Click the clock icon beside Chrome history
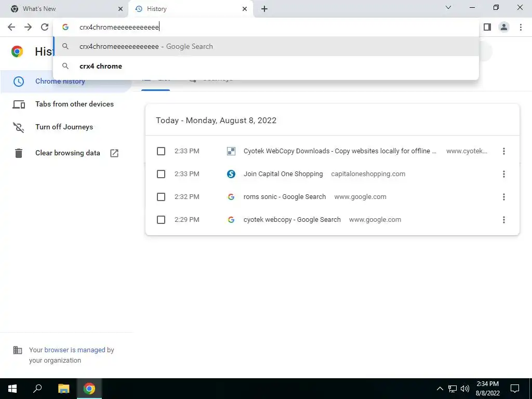 pos(18,82)
